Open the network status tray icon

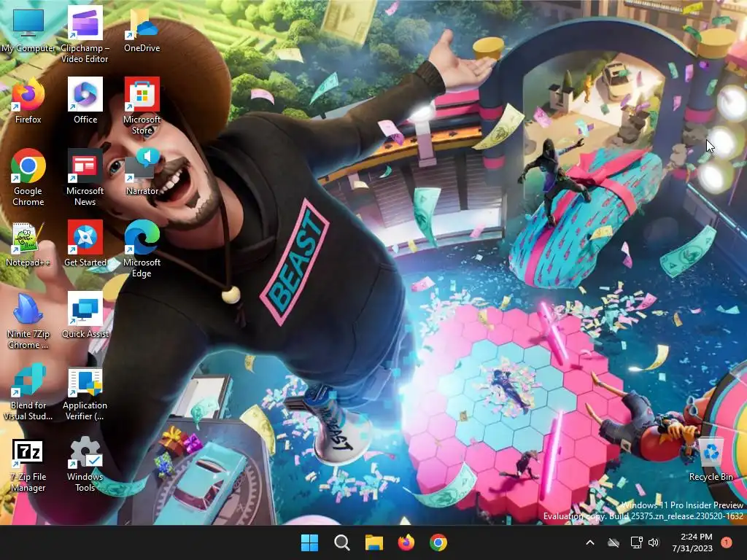click(x=636, y=542)
